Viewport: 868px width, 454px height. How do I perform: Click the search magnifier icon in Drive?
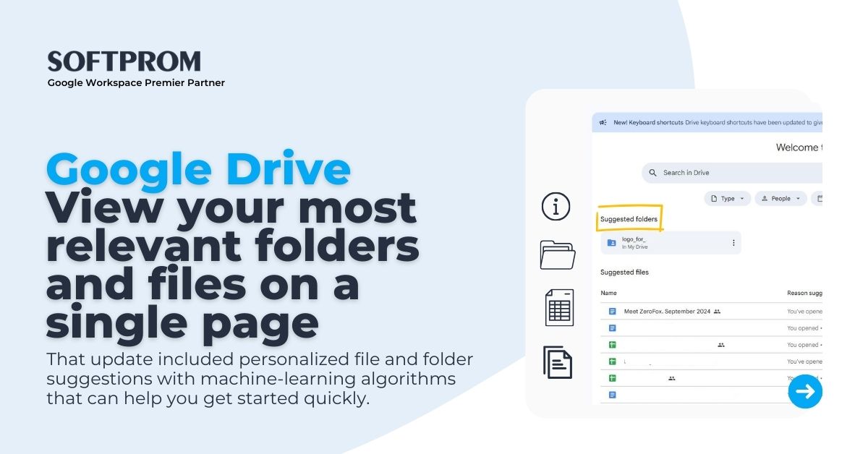(x=654, y=173)
